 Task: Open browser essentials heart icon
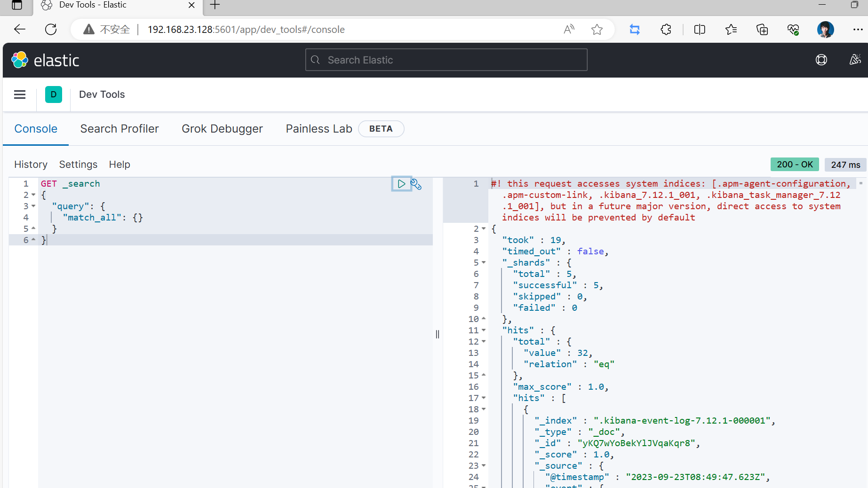tap(793, 30)
